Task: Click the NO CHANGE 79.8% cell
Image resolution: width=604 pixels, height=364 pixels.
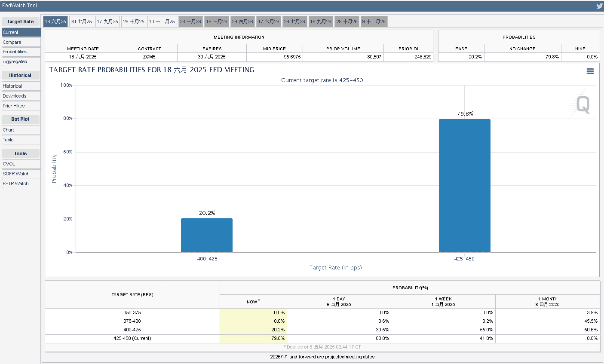Action: [x=523, y=57]
